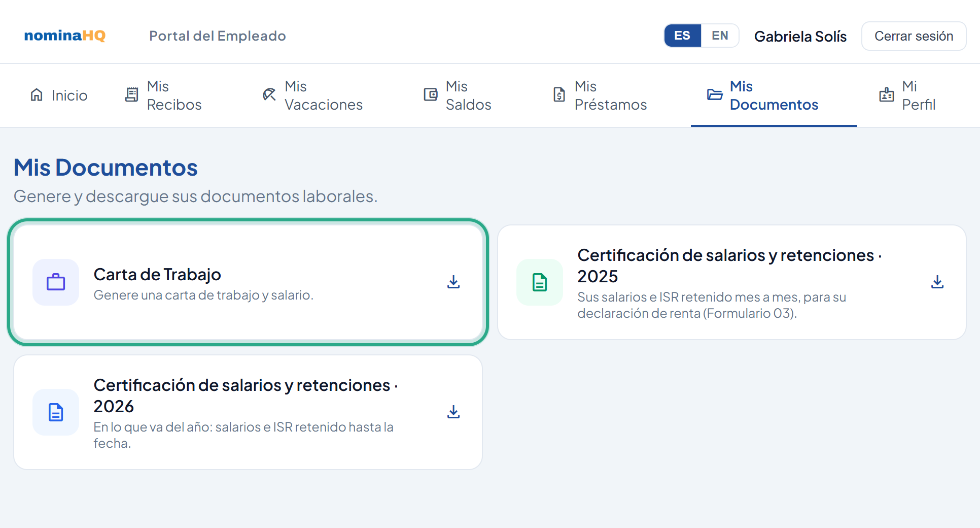Switch language to EN

720,36
